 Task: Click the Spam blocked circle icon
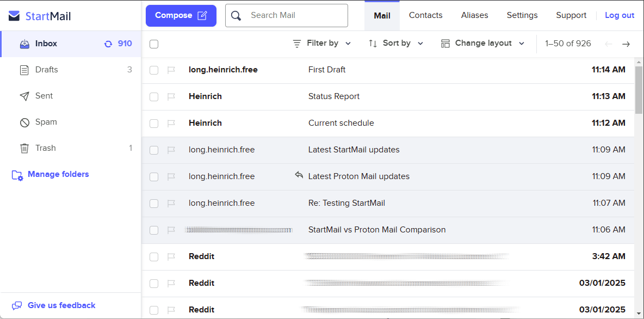click(24, 122)
